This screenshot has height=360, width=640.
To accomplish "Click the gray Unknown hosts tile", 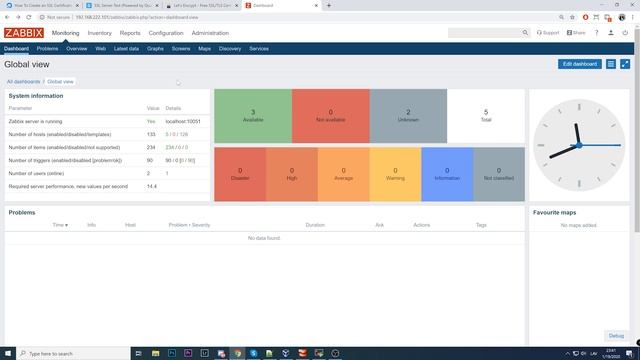I will (408, 116).
